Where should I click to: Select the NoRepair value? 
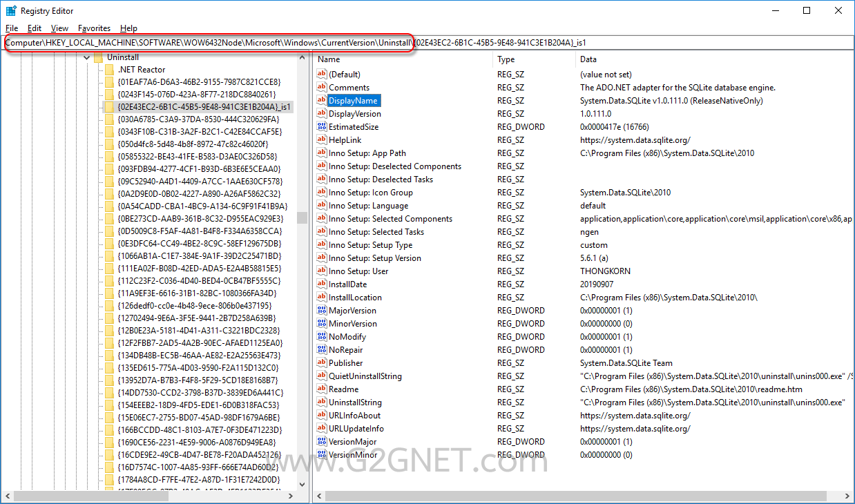tap(345, 349)
